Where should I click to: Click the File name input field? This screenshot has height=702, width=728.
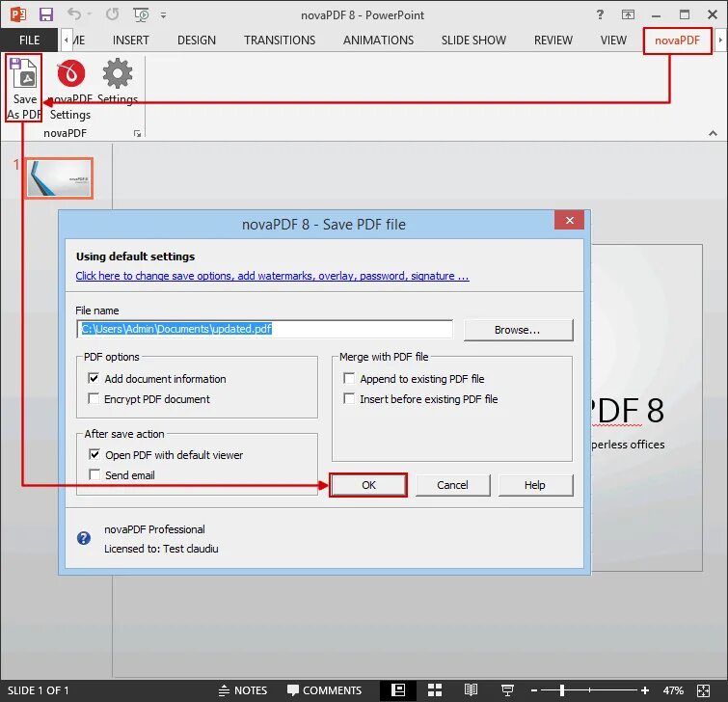[264, 329]
